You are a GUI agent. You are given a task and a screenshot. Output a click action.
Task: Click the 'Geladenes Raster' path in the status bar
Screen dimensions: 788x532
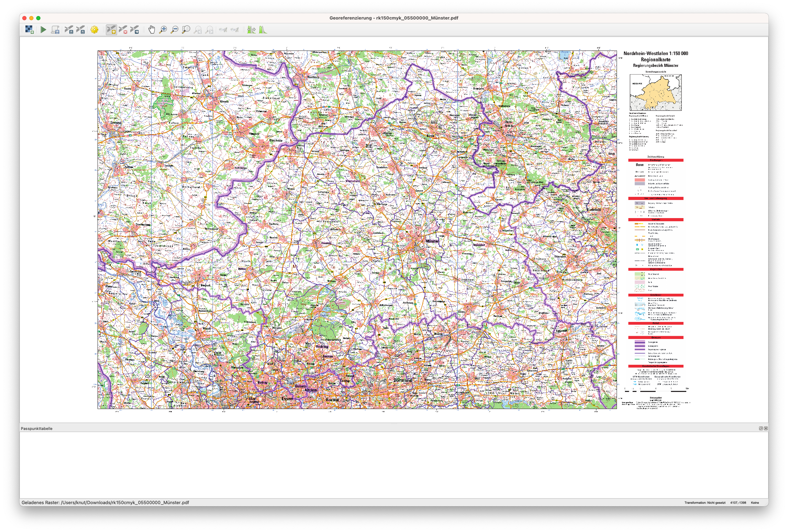coord(105,502)
